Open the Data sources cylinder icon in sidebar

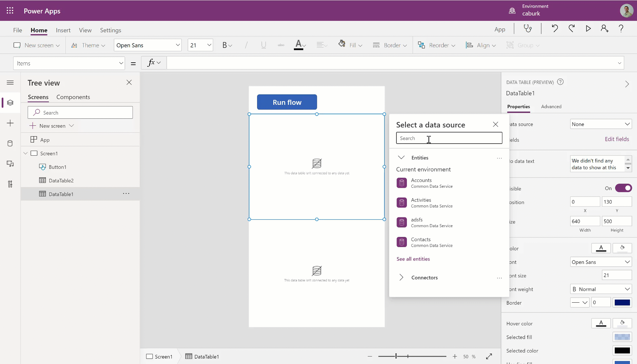point(10,143)
